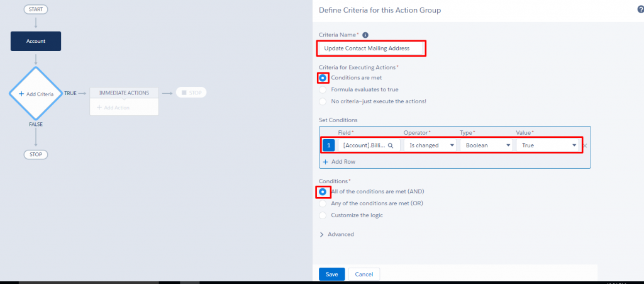This screenshot has width=644, height=284.
Task: Open the Type 'Boolean' dropdown
Action: (486, 145)
